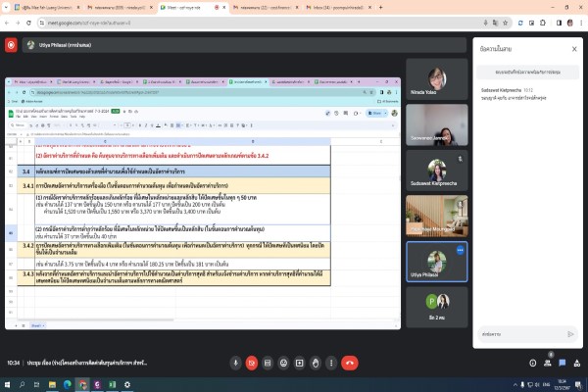Image resolution: width=588 pixels, height=392 pixels.
Task: Select Nirada Yolao participant tile
Action: pos(437,78)
